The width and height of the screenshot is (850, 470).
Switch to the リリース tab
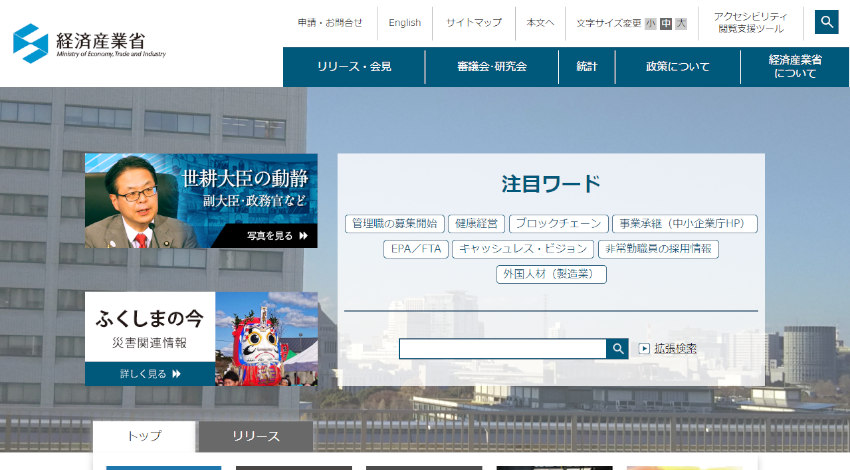256,437
